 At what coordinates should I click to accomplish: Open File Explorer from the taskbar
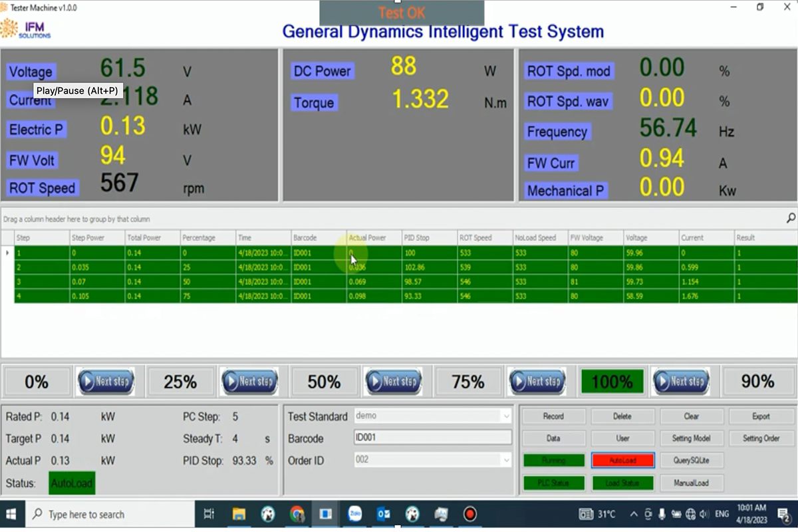coord(239,514)
